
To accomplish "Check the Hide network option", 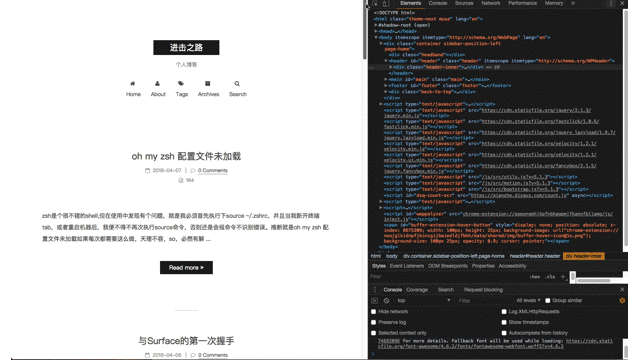I will click(373, 311).
